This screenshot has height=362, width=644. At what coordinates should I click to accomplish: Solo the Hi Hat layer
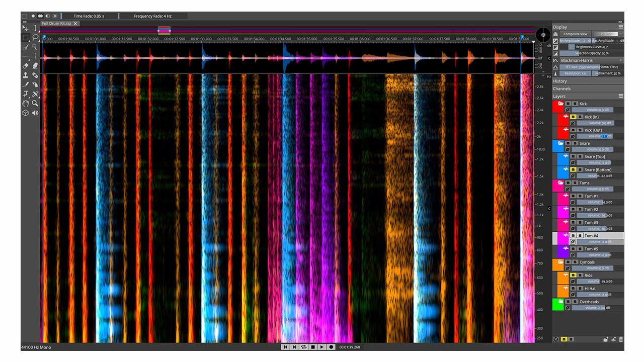(x=580, y=288)
